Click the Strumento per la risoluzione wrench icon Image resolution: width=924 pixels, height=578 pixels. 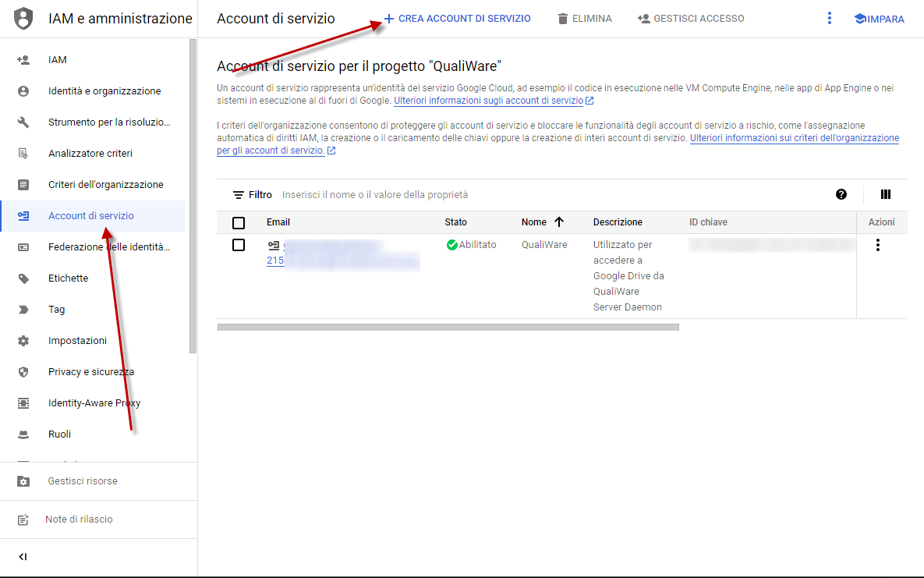(23, 122)
